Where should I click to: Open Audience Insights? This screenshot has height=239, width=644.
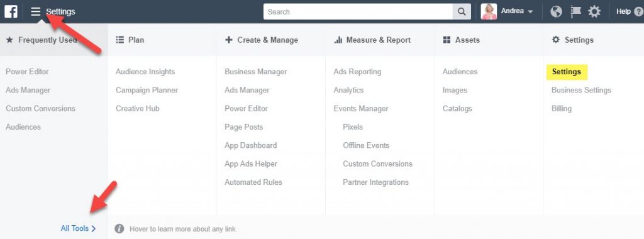[x=145, y=72]
